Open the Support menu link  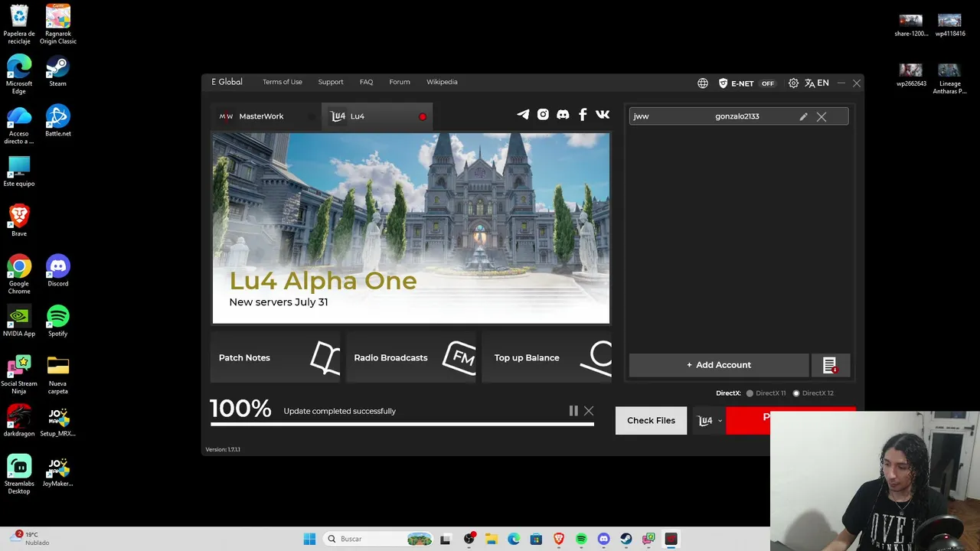pyautogui.click(x=331, y=82)
